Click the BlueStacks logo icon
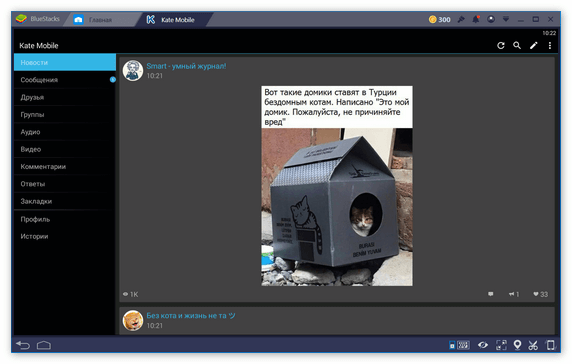The width and height of the screenshot is (572, 364). (22, 19)
